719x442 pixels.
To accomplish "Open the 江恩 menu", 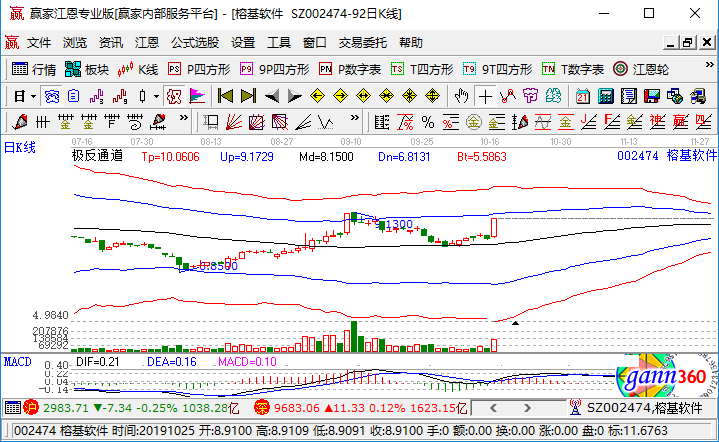I will coord(147,43).
